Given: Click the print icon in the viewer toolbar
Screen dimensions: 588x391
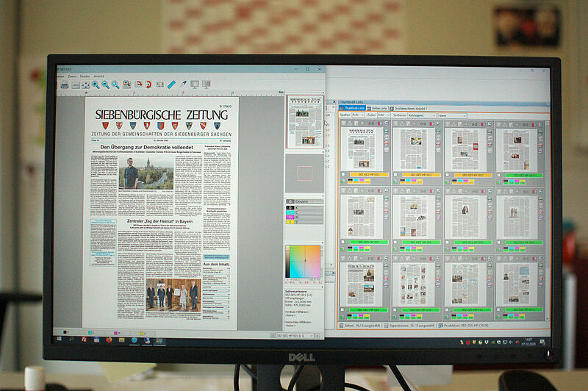Looking at the screenshot, I should pos(65,85).
